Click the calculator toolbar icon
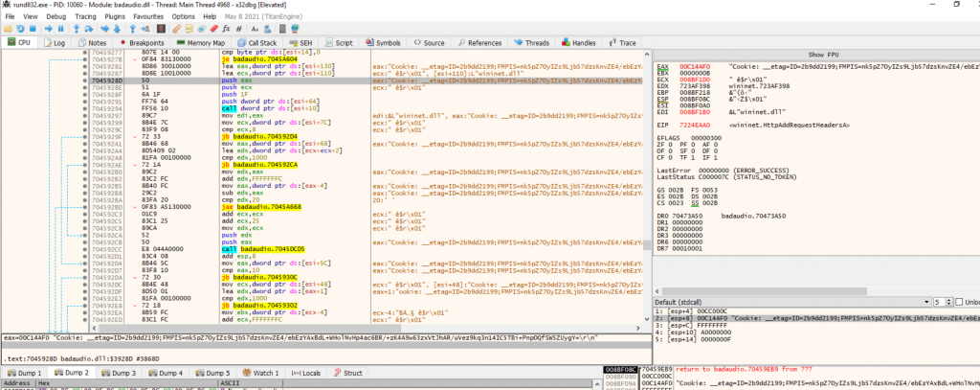980x390 pixels. (282, 29)
